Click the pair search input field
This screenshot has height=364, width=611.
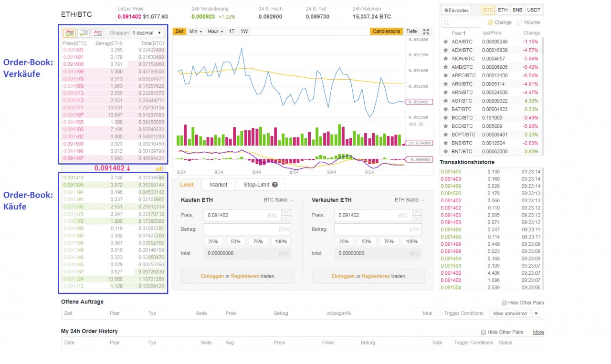(461, 22)
